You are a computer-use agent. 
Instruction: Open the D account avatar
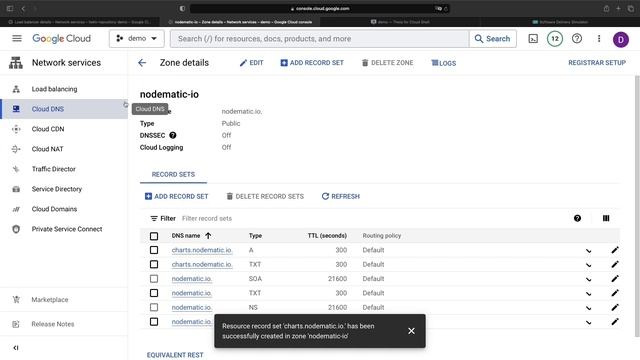(x=620, y=40)
